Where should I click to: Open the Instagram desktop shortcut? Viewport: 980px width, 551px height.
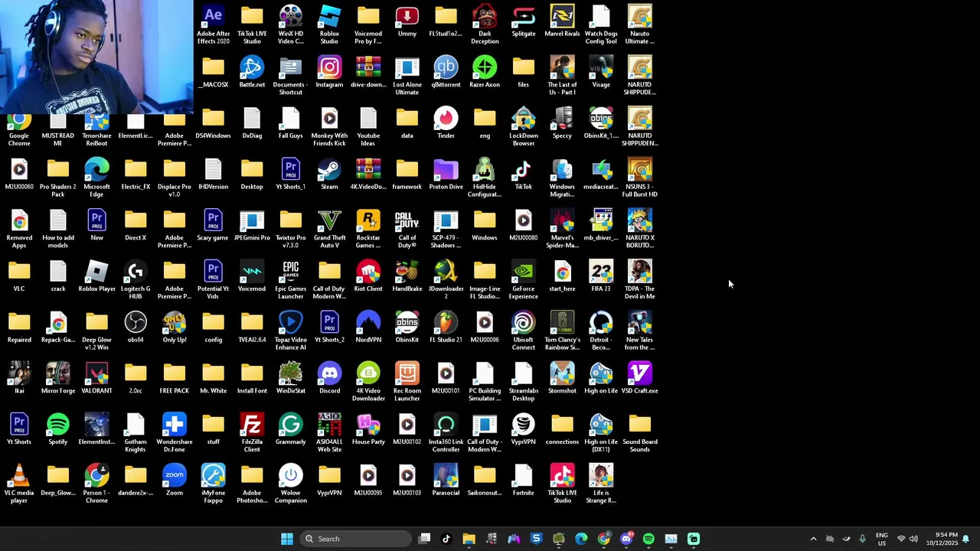329,72
